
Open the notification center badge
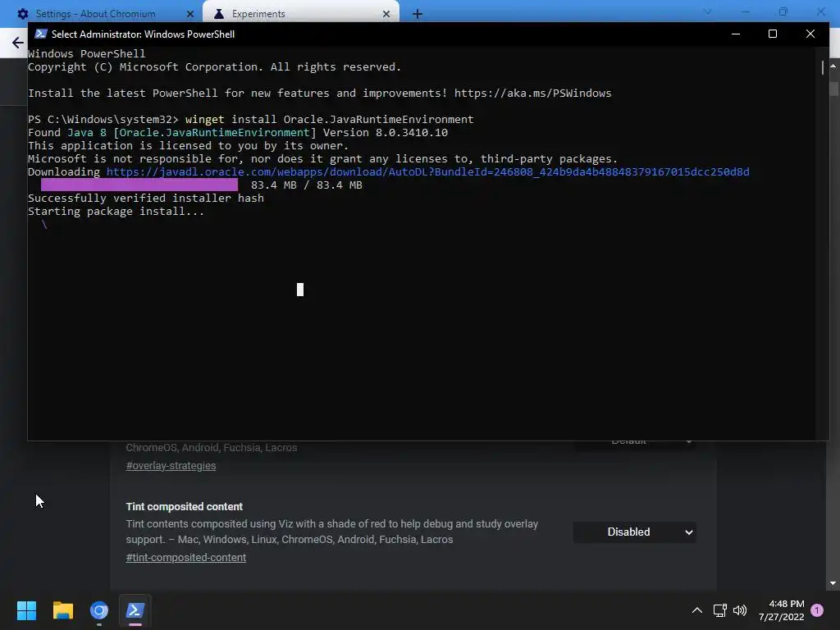pyautogui.click(x=817, y=610)
